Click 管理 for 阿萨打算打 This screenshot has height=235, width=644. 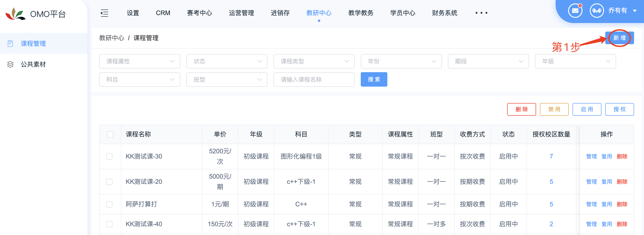(591, 204)
